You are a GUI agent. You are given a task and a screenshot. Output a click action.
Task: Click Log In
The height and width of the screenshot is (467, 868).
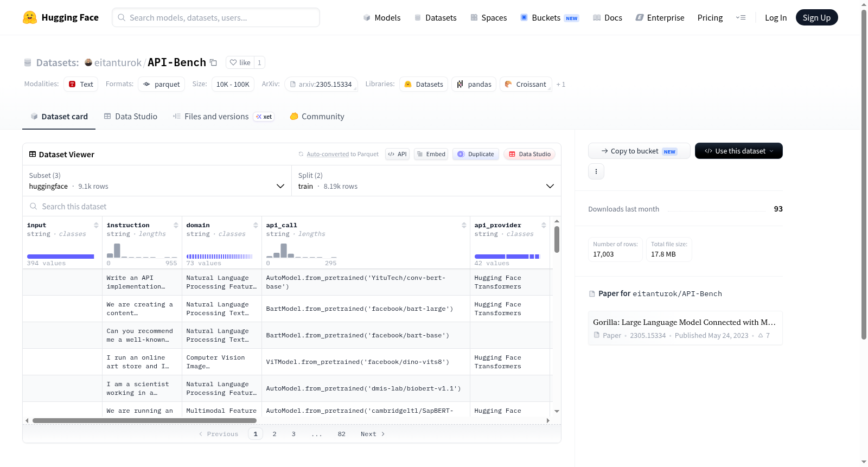tap(776, 17)
